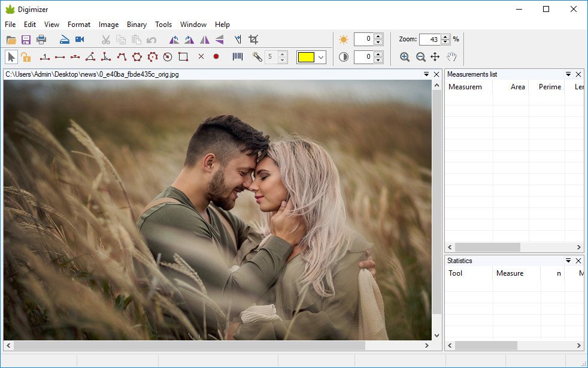The image size is (588, 368).
Task: Click the Fit to window arrows icon
Action: [x=435, y=57]
